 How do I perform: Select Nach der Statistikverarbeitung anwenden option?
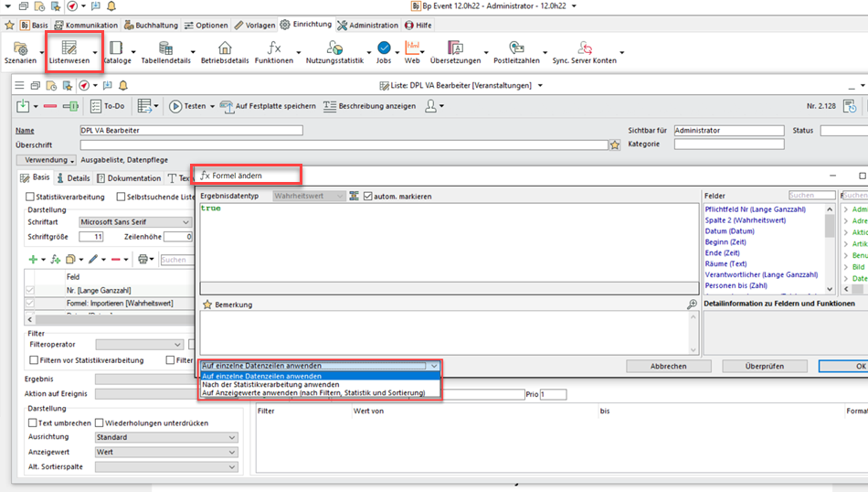coord(270,385)
